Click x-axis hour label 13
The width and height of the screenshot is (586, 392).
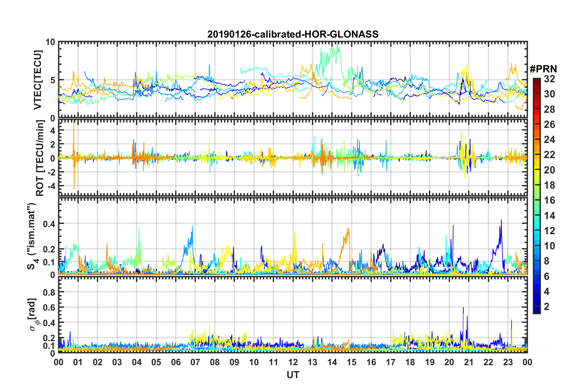[x=312, y=362]
